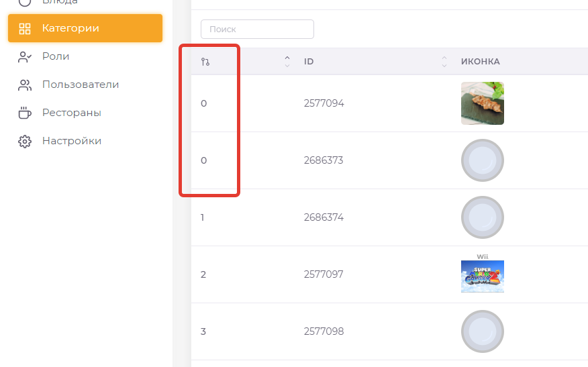The width and height of the screenshot is (588, 367).
Task: Open the Super Mario Galaxy thumbnail
Action: pos(483,274)
